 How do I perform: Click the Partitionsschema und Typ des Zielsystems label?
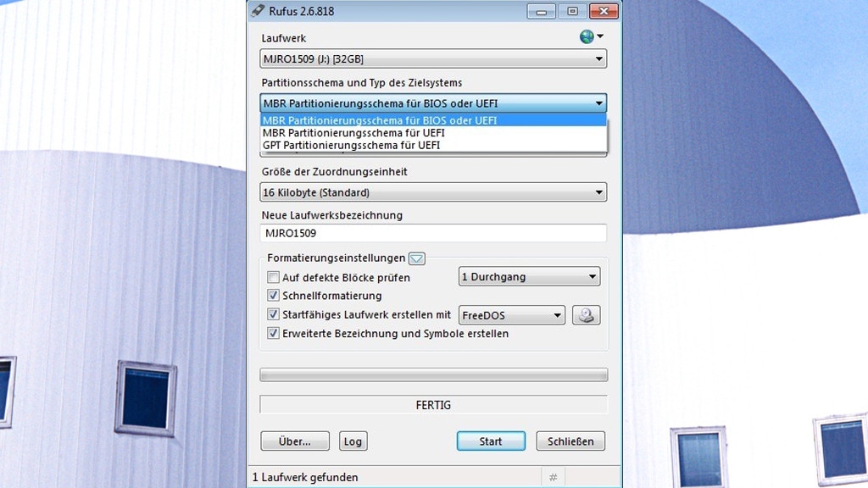click(361, 82)
